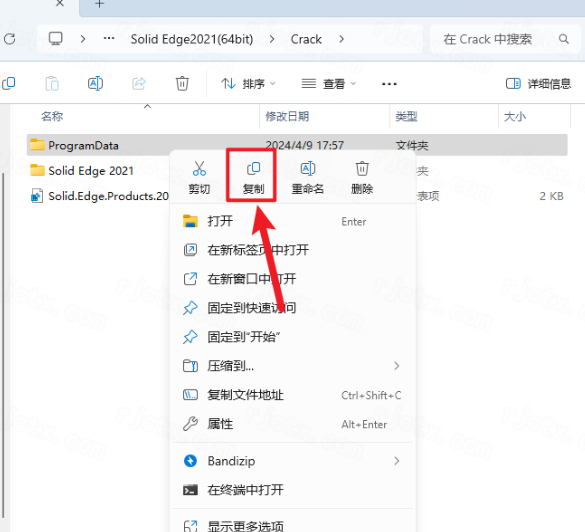Open Solid Edge2021(64bit) breadcrumb folder

[x=192, y=39]
